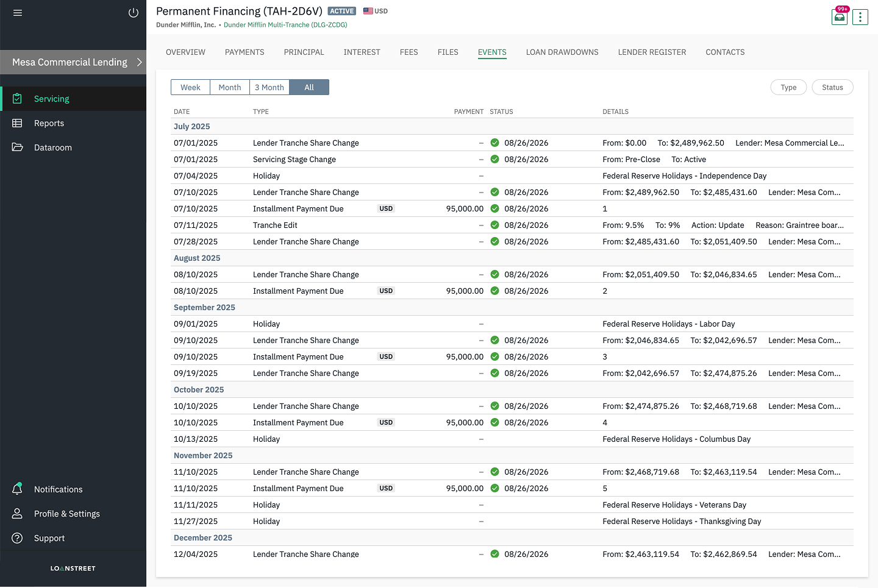This screenshot has height=588, width=878.
Task: Open Dataroom in the sidebar
Action: point(73,147)
